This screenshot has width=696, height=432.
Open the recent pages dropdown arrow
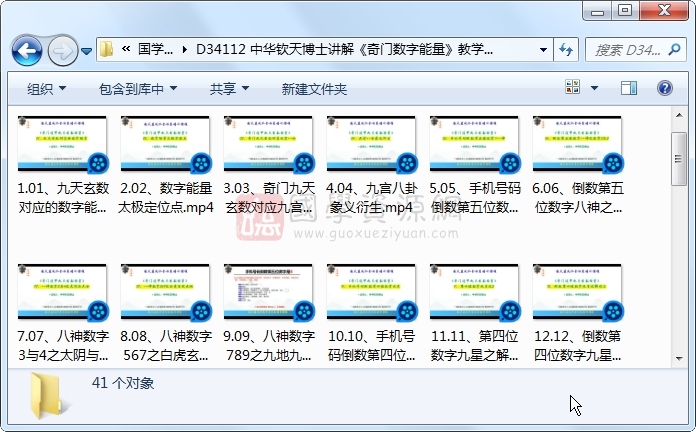pos(87,52)
